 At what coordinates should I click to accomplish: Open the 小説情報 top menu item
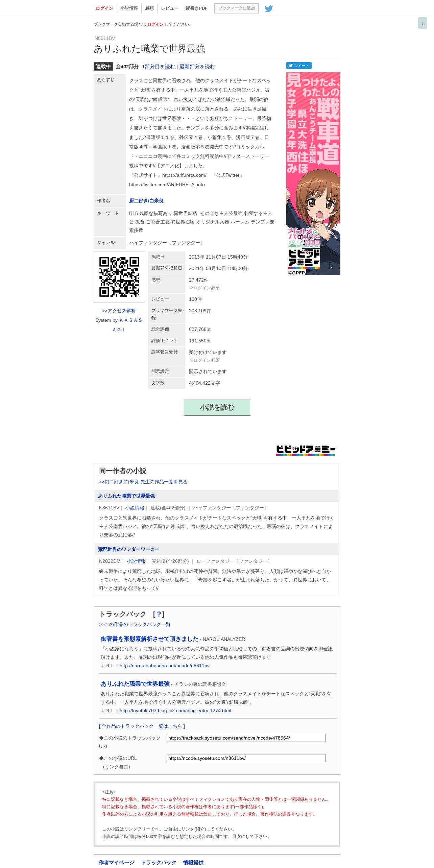coord(129,8)
